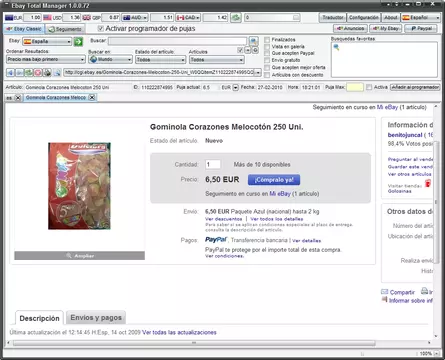Viewport: 445px width, 360px height.
Task: Enable the Finalizados checkbox
Action: point(267,40)
